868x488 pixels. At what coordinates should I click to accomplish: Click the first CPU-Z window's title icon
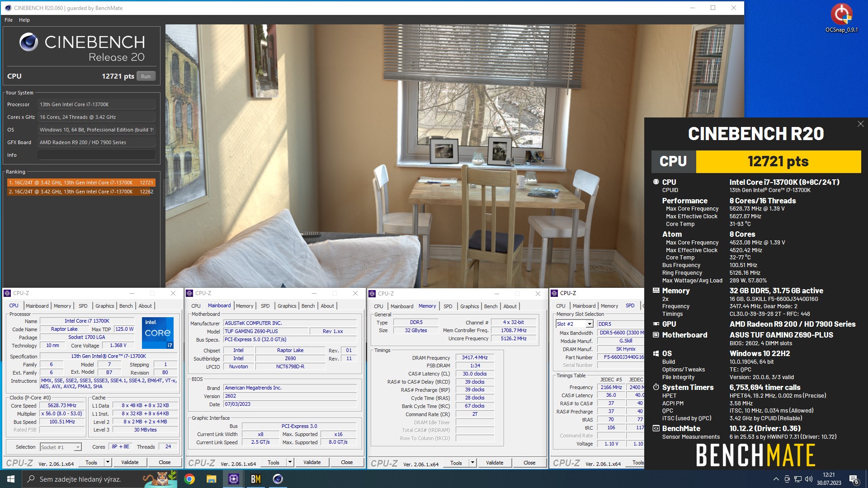click(8, 293)
